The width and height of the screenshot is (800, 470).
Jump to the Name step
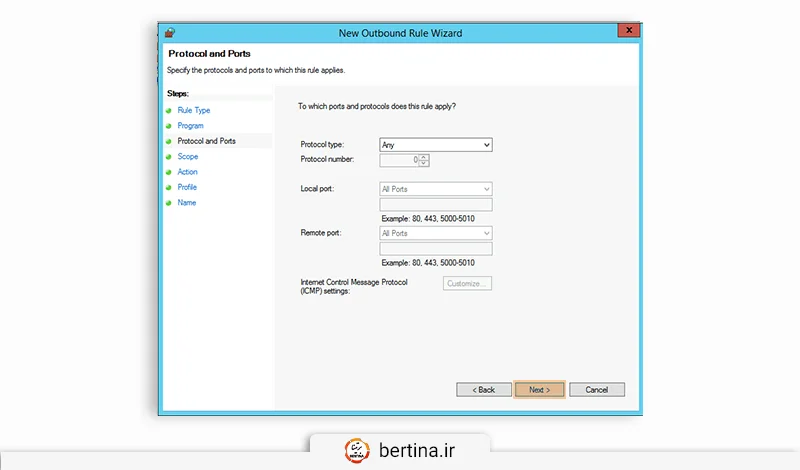pos(186,203)
